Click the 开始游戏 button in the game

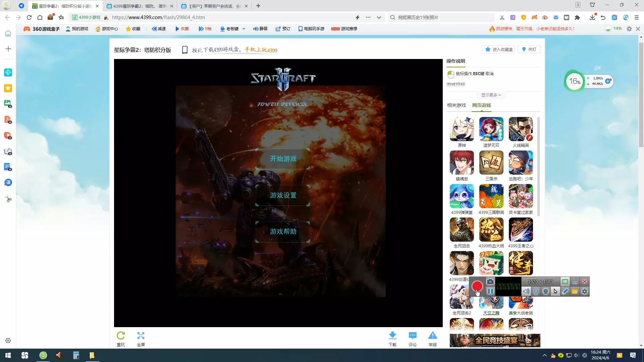tap(283, 159)
